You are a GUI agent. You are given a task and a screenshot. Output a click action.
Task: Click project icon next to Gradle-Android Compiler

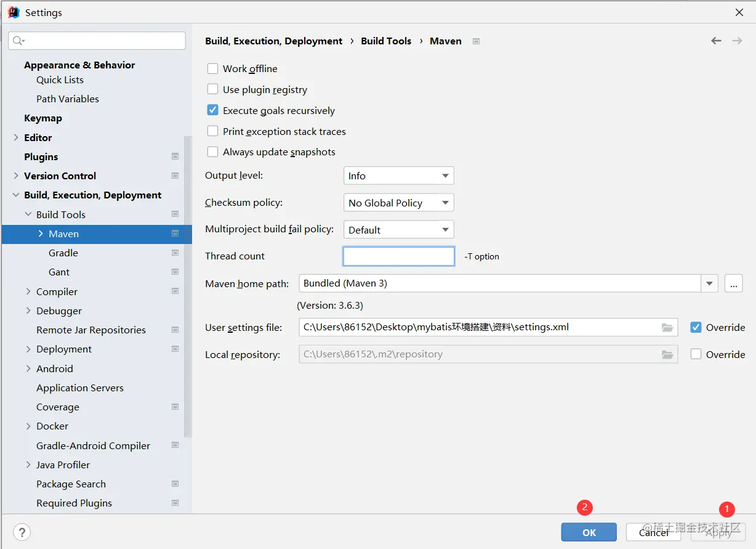(x=175, y=445)
